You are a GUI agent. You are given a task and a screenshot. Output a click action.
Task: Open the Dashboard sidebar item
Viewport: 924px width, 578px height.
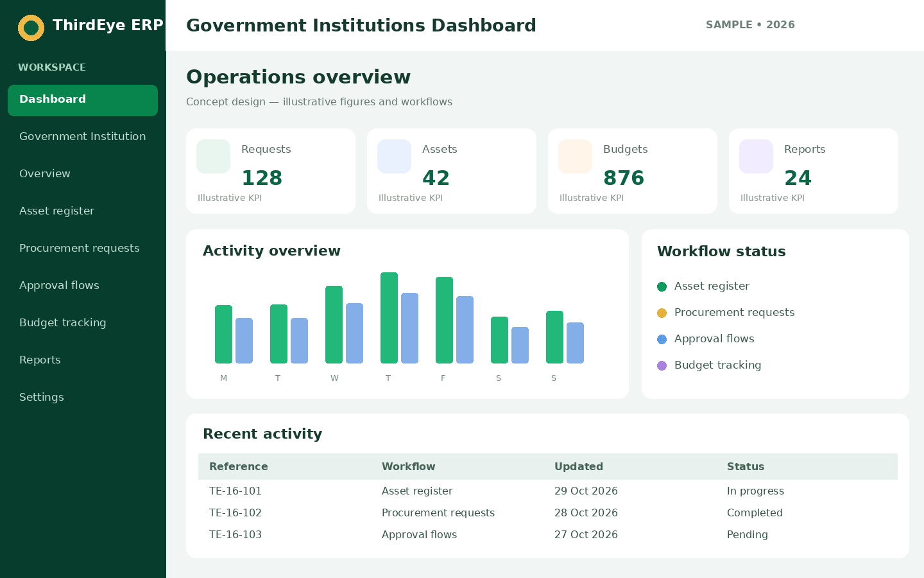pos(83,100)
